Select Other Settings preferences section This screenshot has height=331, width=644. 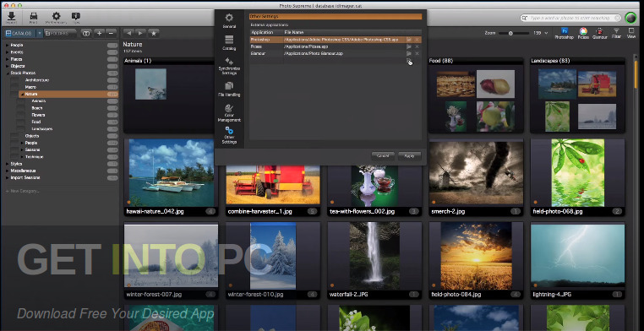229,135
